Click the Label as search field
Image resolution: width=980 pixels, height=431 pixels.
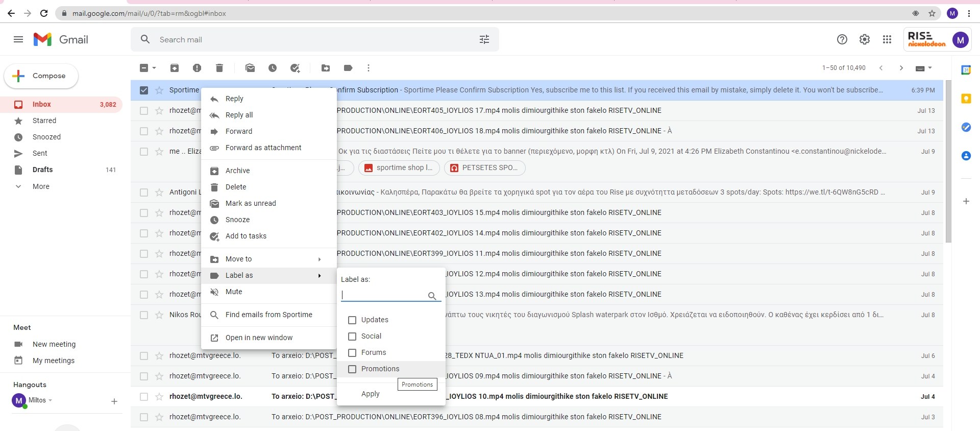point(383,295)
